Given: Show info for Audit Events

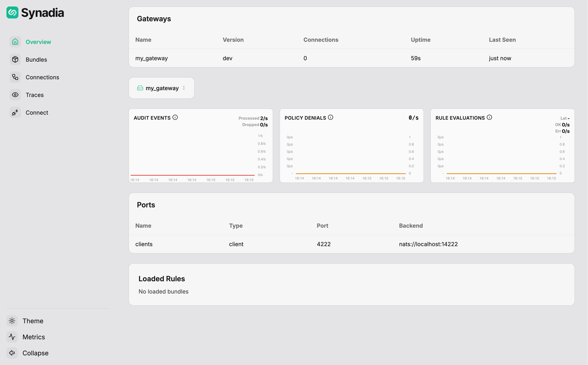Looking at the screenshot, I should 175,117.
